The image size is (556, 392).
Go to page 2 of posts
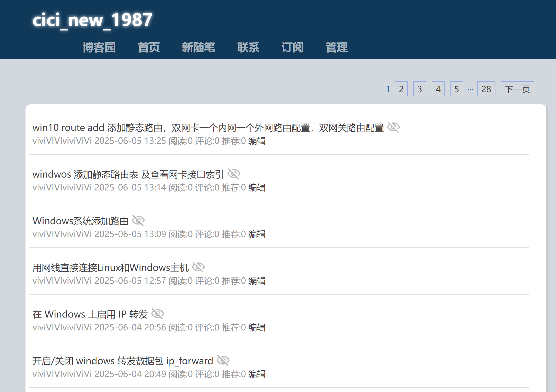[401, 89]
